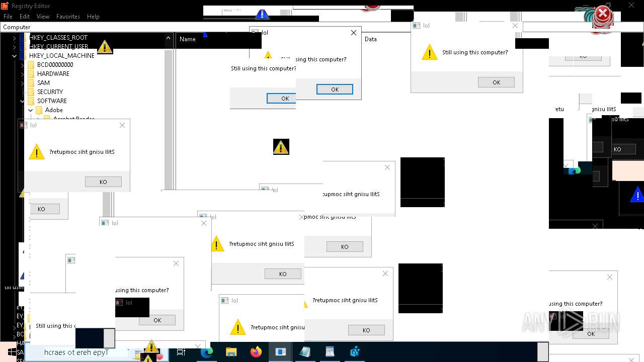Click the blue cubes taskbar icon
This screenshot has height=362, width=644.
click(355, 352)
